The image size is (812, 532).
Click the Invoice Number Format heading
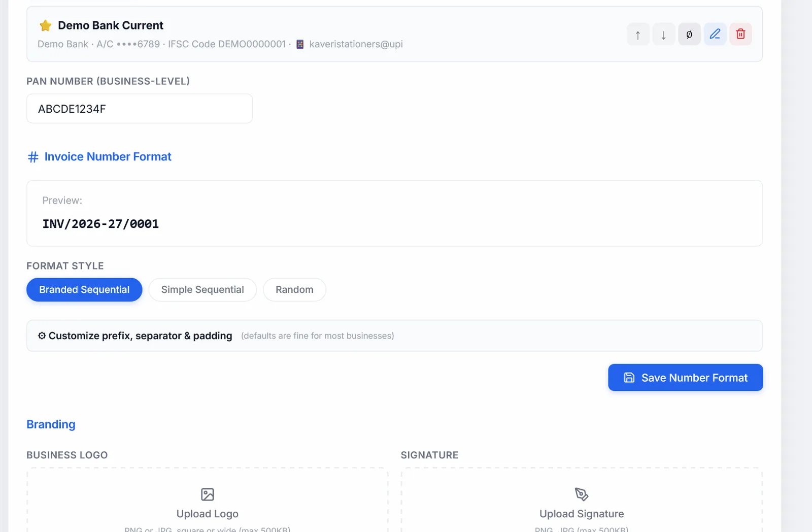108,157
